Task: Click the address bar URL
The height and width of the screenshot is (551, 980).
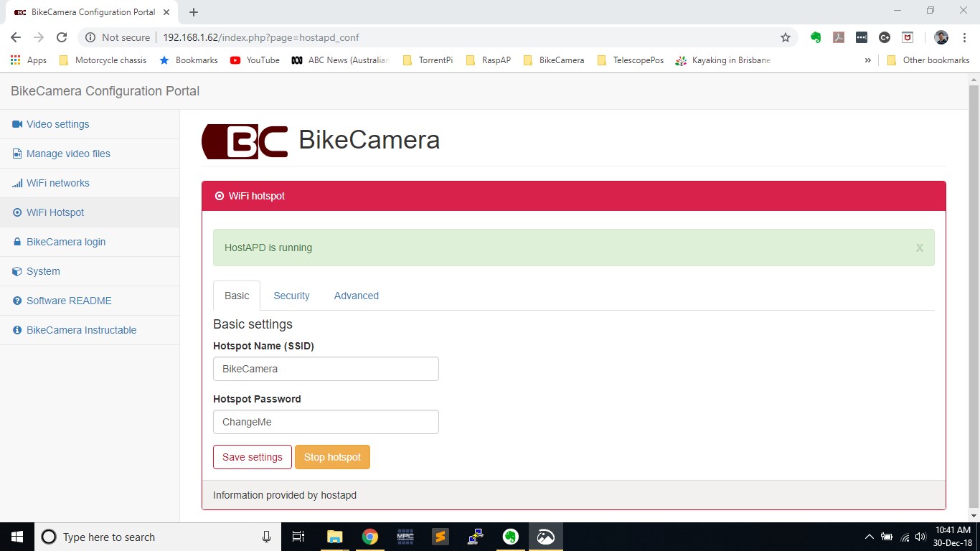Action: pyautogui.click(x=261, y=37)
